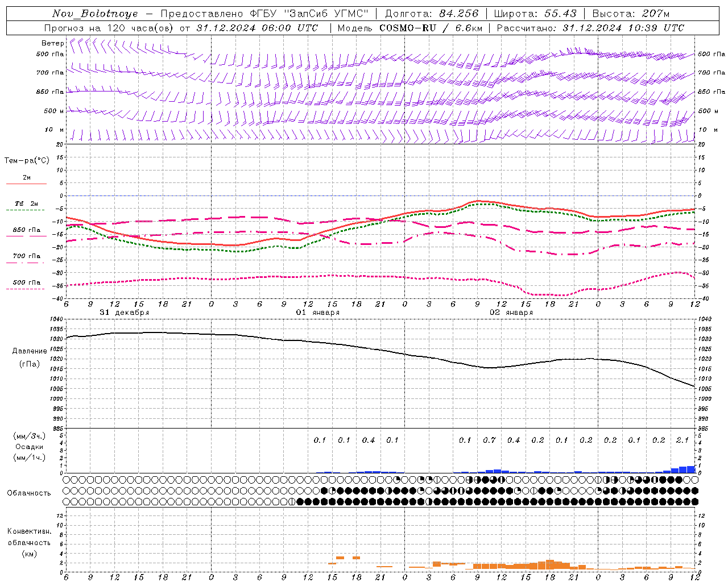The width and height of the screenshot is (728, 582).
Task: Click the 02 января date label
Action: tap(511, 313)
